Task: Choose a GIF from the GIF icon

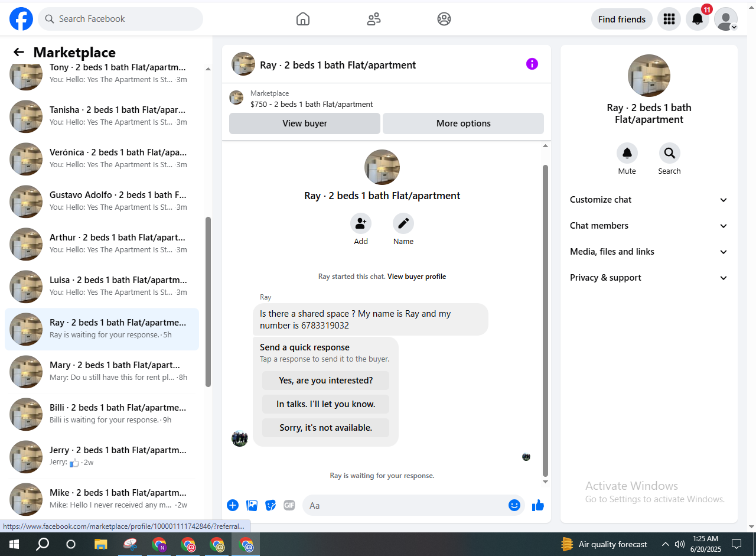Action: 289,505
